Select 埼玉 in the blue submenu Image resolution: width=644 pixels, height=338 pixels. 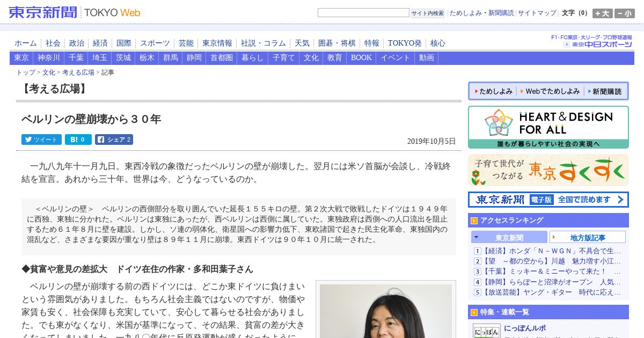pyautogui.click(x=100, y=58)
